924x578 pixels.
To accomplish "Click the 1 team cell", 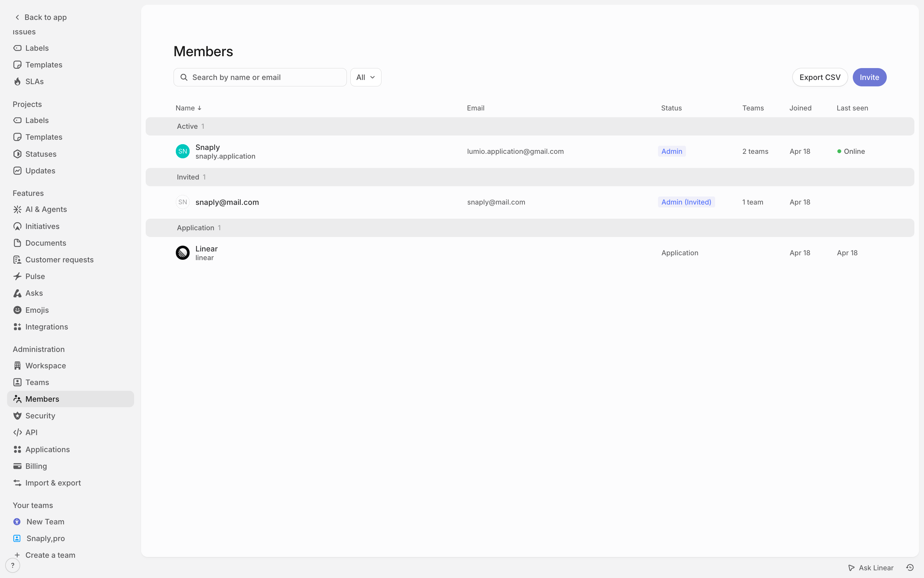I will click(753, 202).
